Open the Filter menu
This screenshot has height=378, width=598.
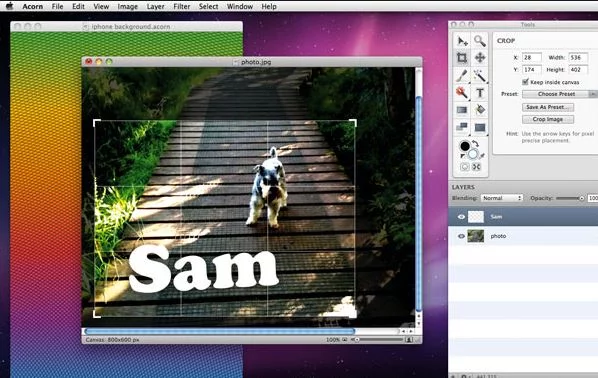182,6
